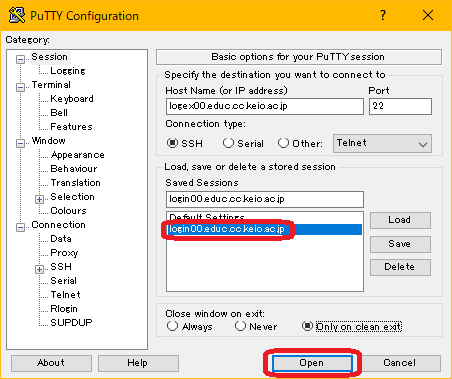This screenshot has width=452, height=379.
Task: Collapse the Terminal tree node
Action: 20,88
